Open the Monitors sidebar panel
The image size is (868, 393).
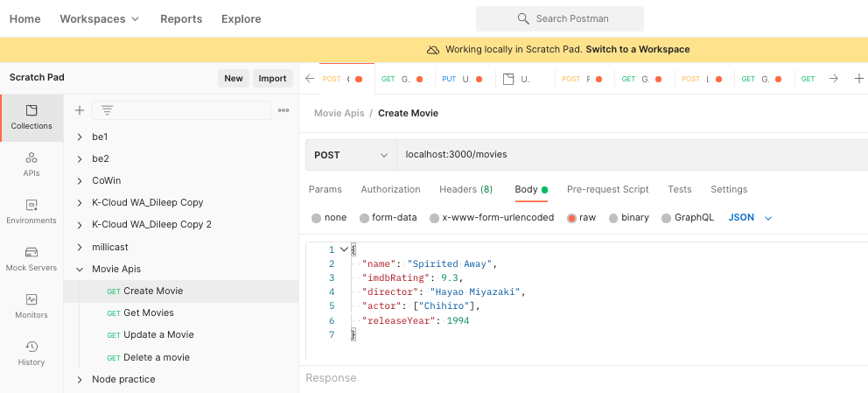pyautogui.click(x=31, y=305)
